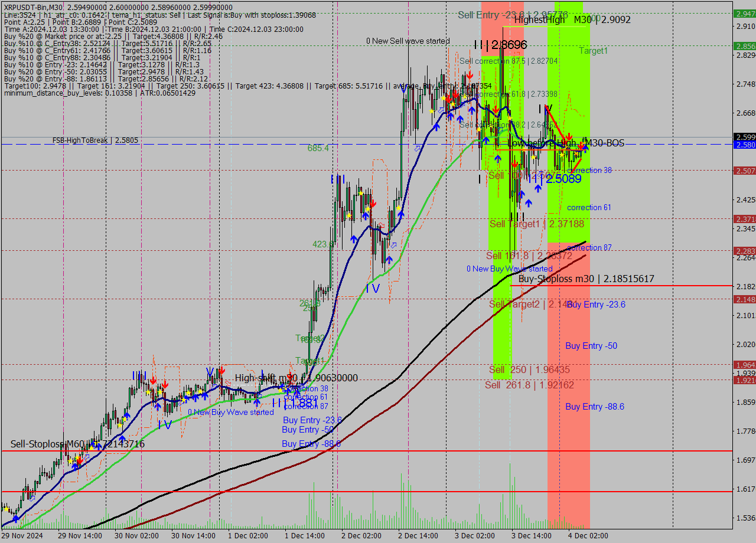The width and height of the screenshot is (756, 543).
Task: Click the 'Buy %20 @ Entry -88' row
Action: (x=106, y=79)
